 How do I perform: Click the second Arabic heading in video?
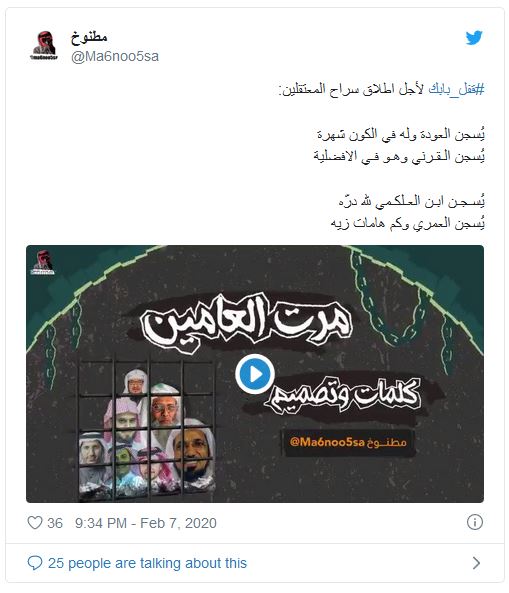coord(343,396)
